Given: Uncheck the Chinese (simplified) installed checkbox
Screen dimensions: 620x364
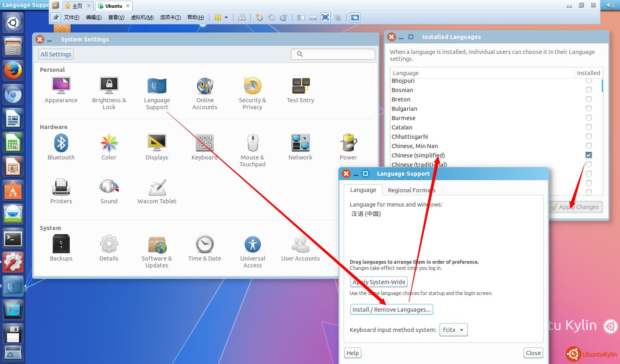Looking at the screenshot, I should pyautogui.click(x=588, y=155).
